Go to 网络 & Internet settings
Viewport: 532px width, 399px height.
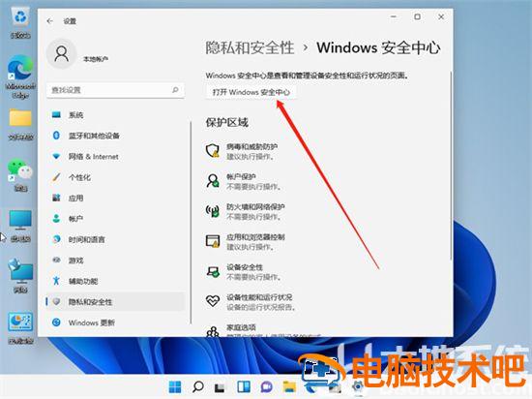[x=115, y=157]
